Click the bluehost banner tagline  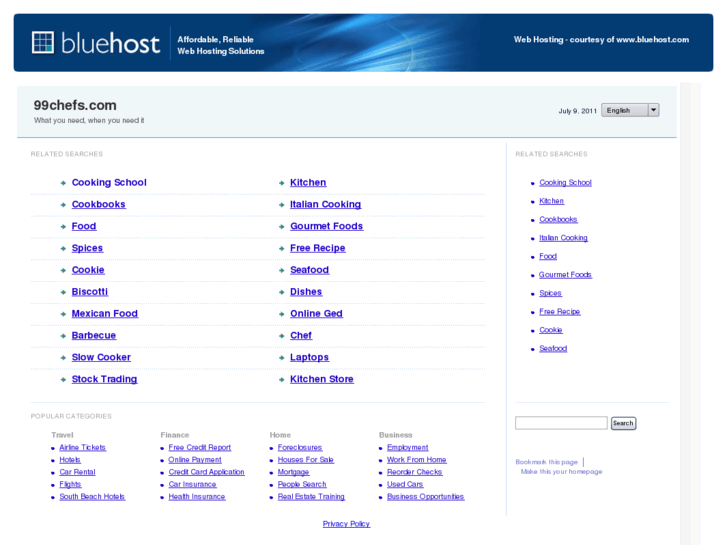[x=221, y=45]
